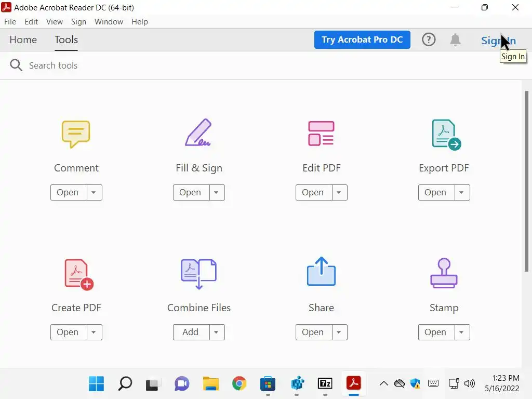This screenshot has width=532, height=399.
Task: Open the Chat taskbar icon
Action: 182,383
